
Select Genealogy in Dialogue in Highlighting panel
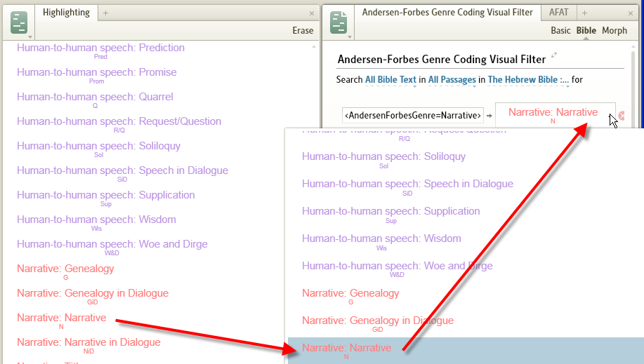(93, 297)
